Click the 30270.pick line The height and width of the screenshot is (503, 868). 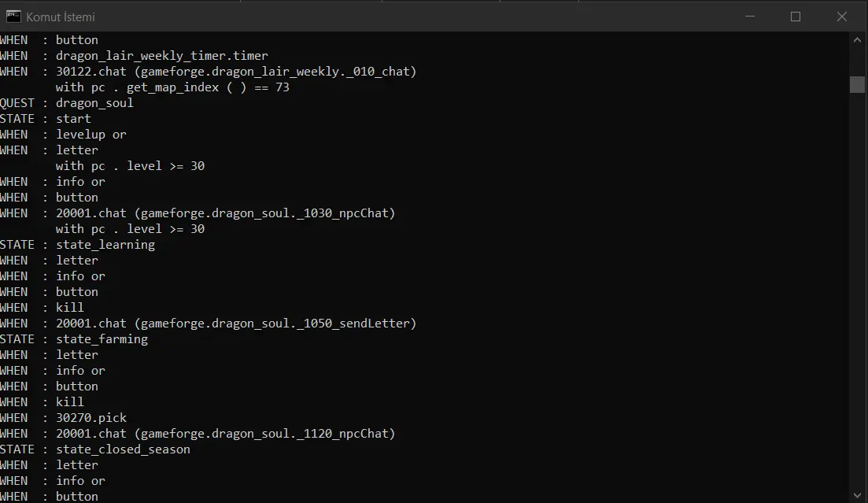pos(90,418)
